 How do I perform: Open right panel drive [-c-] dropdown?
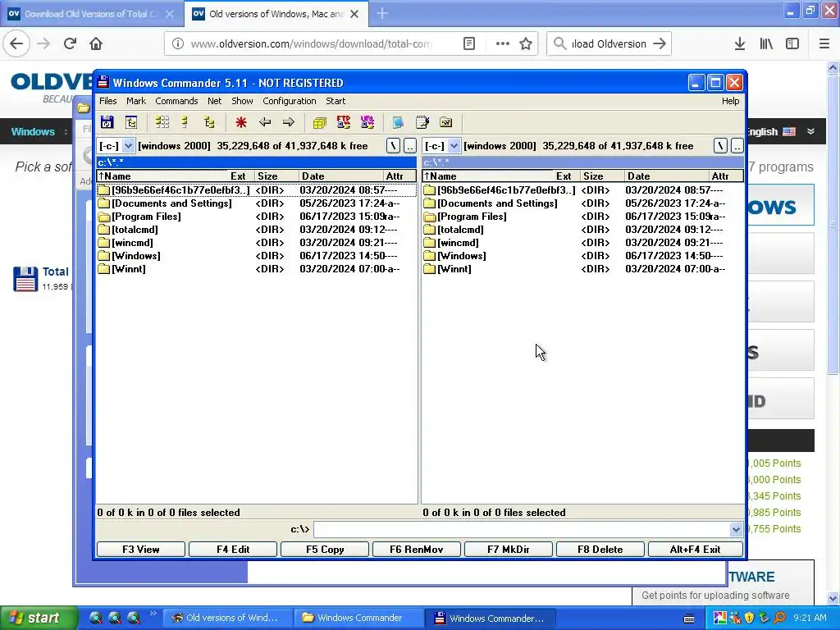coord(454,146)
